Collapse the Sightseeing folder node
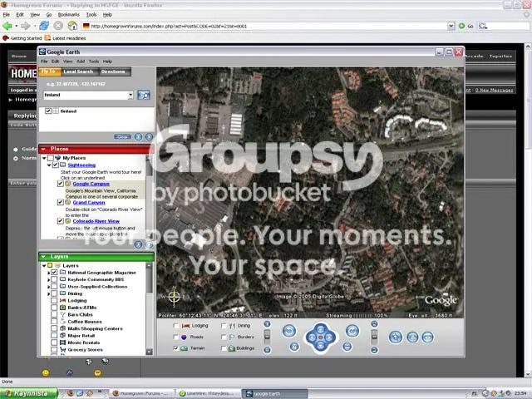 (50, 165)
